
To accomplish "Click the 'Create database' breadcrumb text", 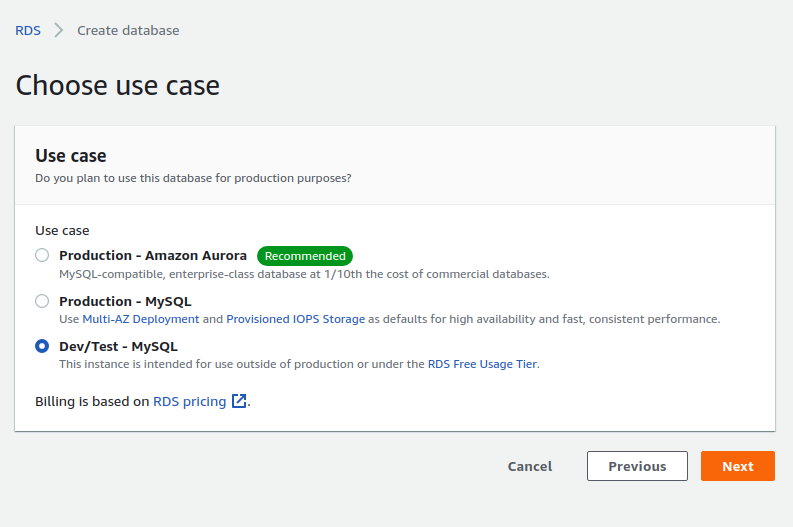I will 128,30.
